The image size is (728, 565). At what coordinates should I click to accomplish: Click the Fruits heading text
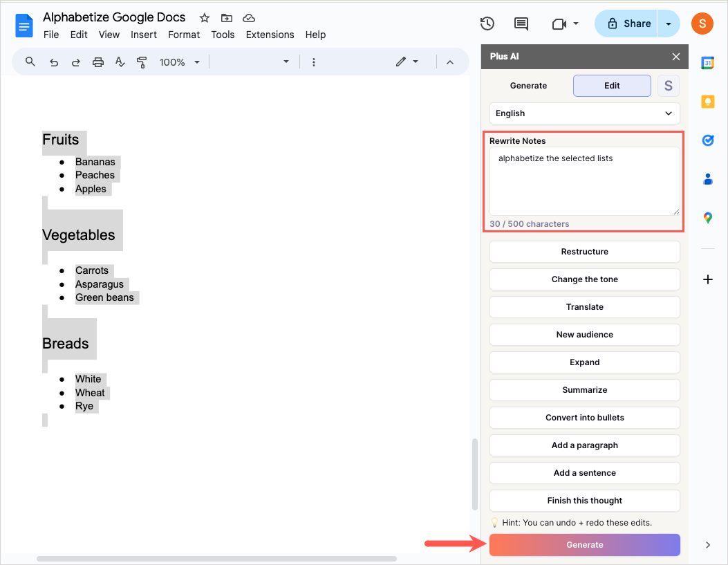pos(60,140)
